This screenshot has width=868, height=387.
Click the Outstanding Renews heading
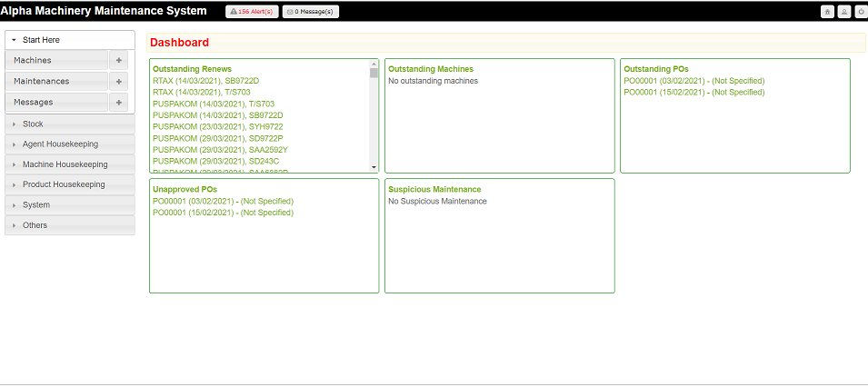point(192,69)
